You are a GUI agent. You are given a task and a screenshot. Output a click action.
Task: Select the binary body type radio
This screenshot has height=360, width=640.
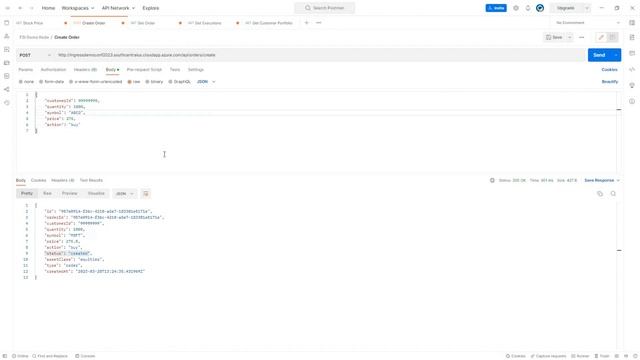click(x=147, y=82)
